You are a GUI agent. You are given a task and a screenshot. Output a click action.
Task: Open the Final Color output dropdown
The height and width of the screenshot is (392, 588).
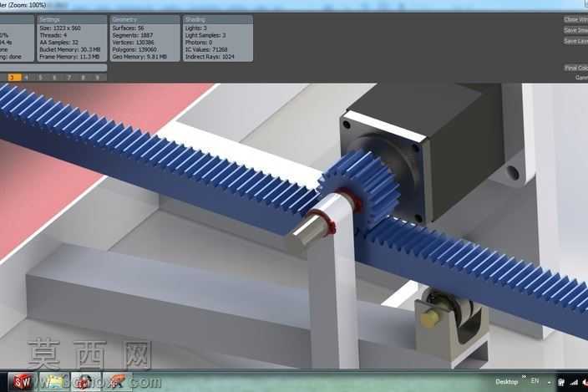click(576, 68)
